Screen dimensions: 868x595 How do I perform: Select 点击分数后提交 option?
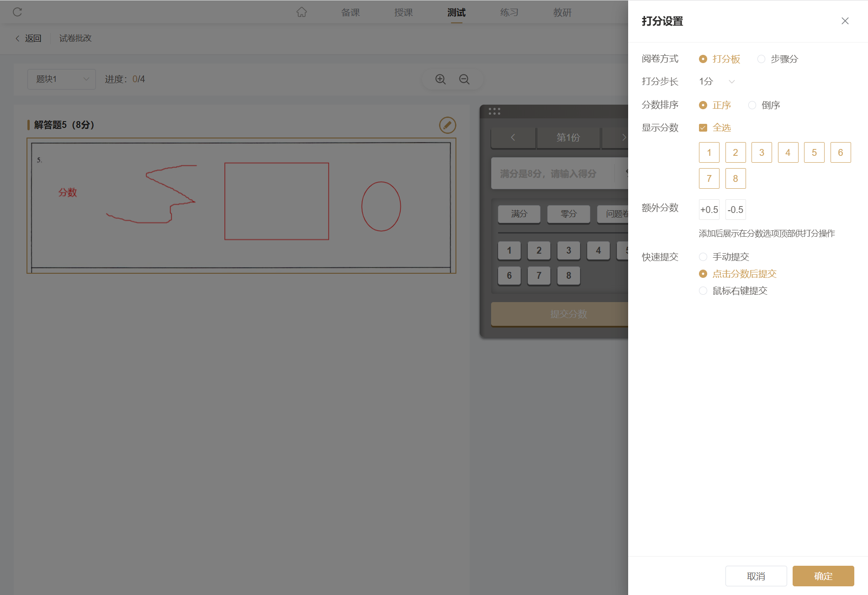click(738, 274)
